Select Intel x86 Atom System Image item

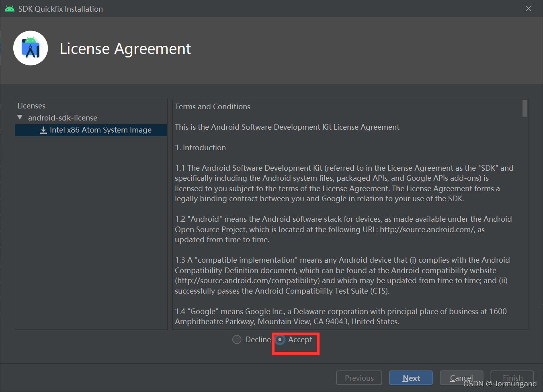coord(91,130)
